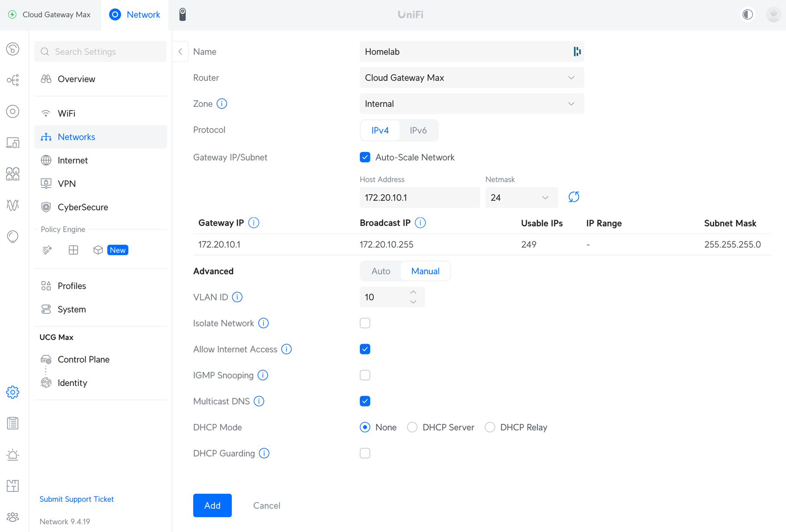Enable the Isolate Network checkbox
Image resolution: width=786 pixels, height=532 pixels.
(365, 323)
